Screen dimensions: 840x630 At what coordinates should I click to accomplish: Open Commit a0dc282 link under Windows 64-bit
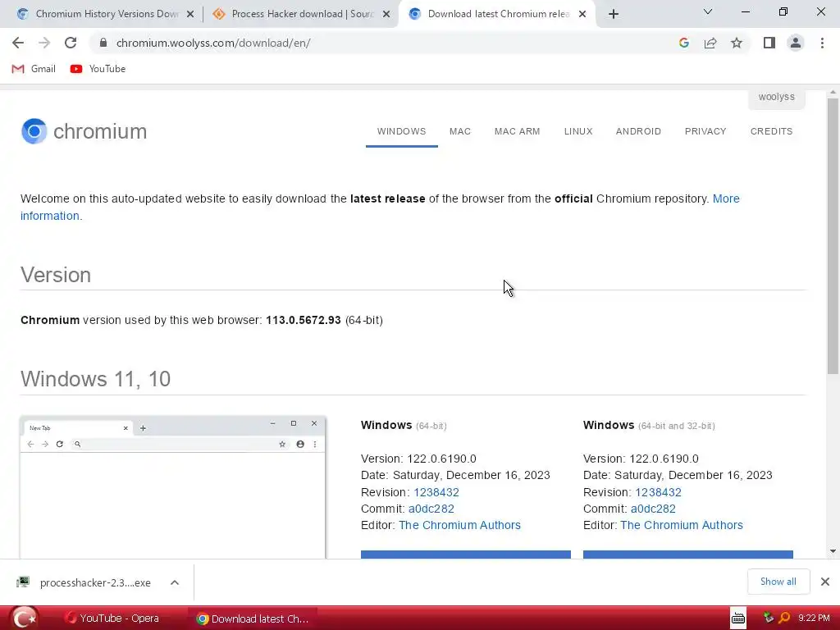click(431, 509)
